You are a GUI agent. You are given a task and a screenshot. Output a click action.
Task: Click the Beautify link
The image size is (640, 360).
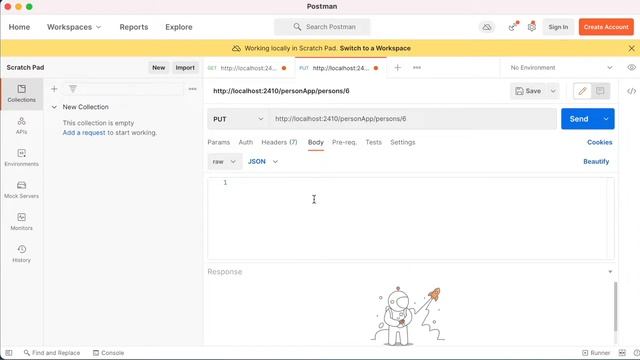pyautogui.click(x=596, y=162)
